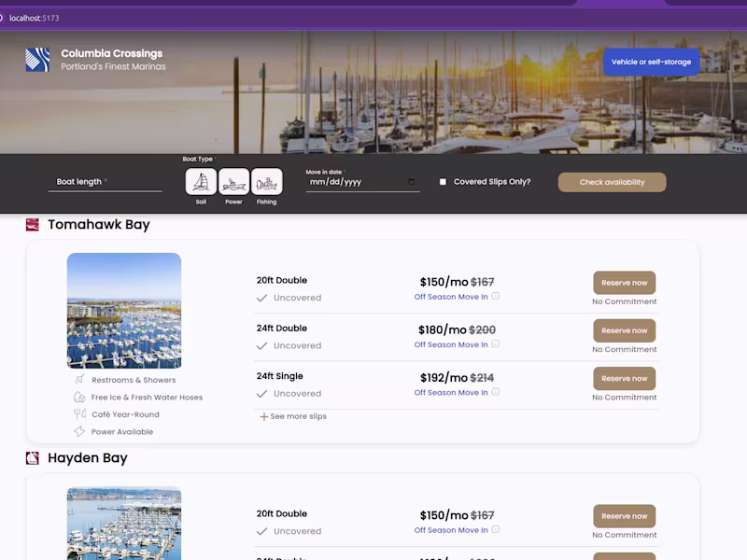Open the calendar icon in Move in date
Screen dimensions: 747x560
click(x=409, y=182)
